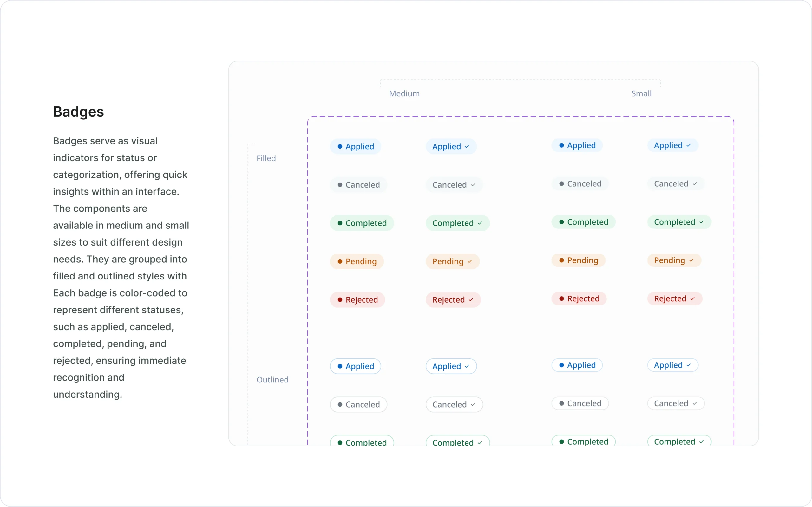Click the checkmark on the small outlined Applied badge

[688, 365]
